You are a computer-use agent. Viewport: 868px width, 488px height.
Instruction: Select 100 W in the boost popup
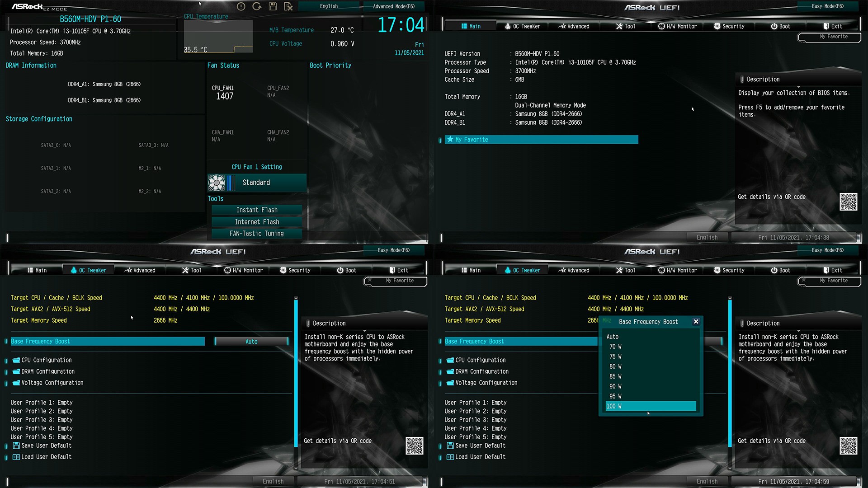tap(650, 406)
